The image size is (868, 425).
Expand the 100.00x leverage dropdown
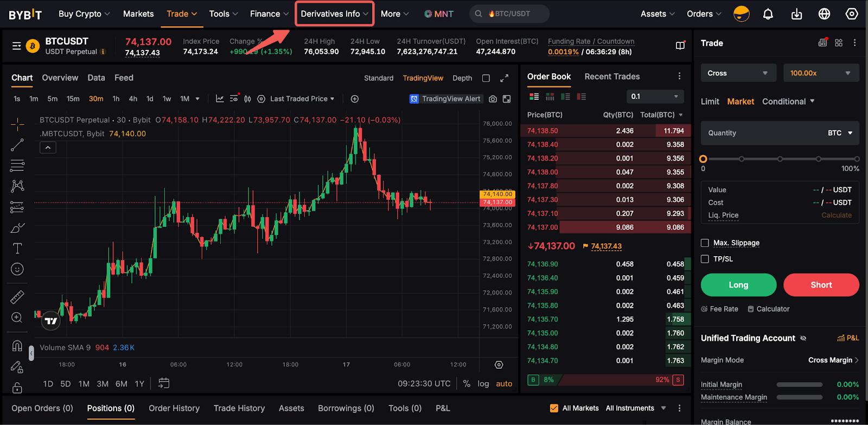click(820, 73)
